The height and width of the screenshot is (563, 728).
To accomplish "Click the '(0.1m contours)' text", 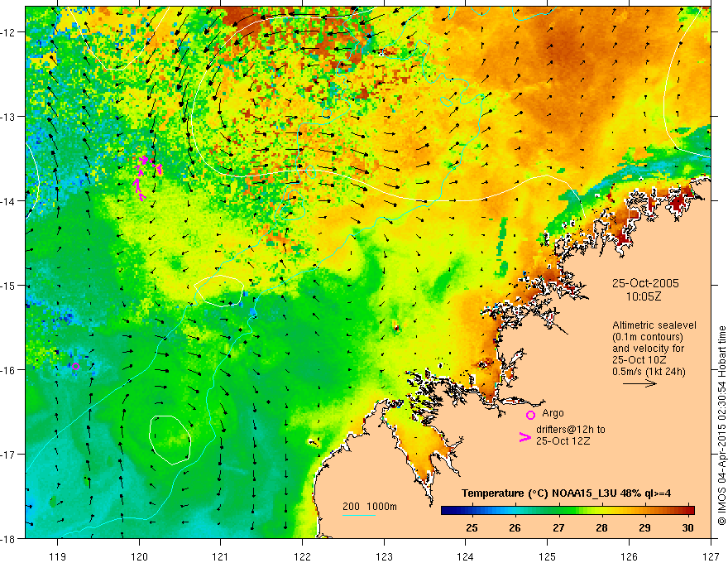I will click(x=648, y=337).
